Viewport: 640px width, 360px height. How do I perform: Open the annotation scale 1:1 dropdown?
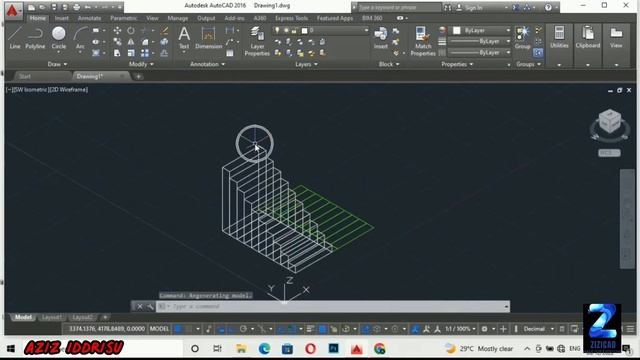coord(460,329)
